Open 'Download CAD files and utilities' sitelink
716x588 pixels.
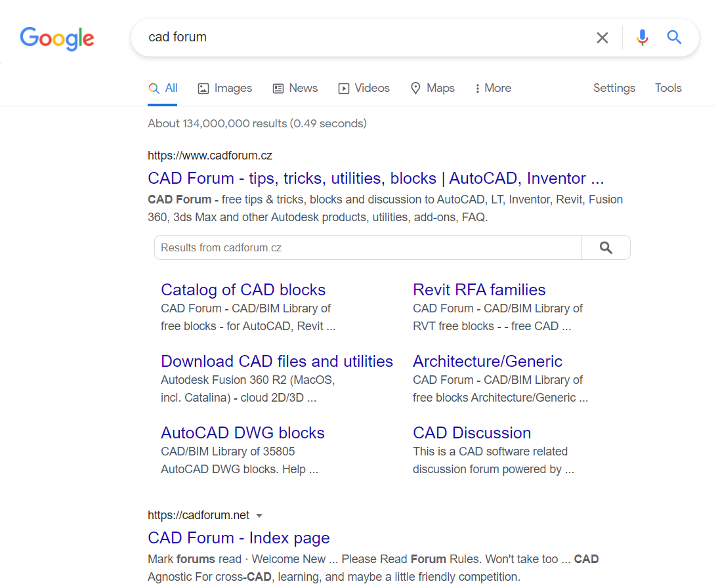tap(277, 362)
